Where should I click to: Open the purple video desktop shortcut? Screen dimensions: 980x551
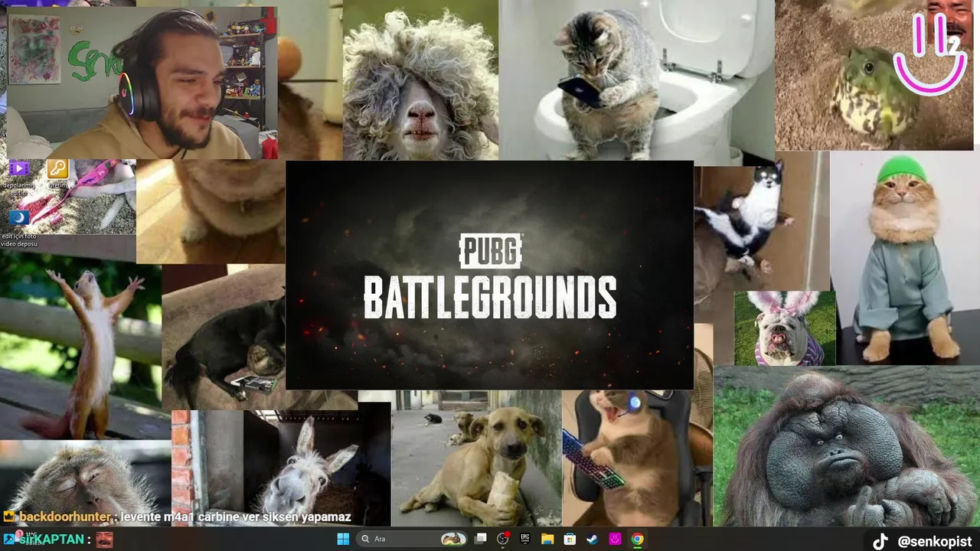tap(18, 178)
